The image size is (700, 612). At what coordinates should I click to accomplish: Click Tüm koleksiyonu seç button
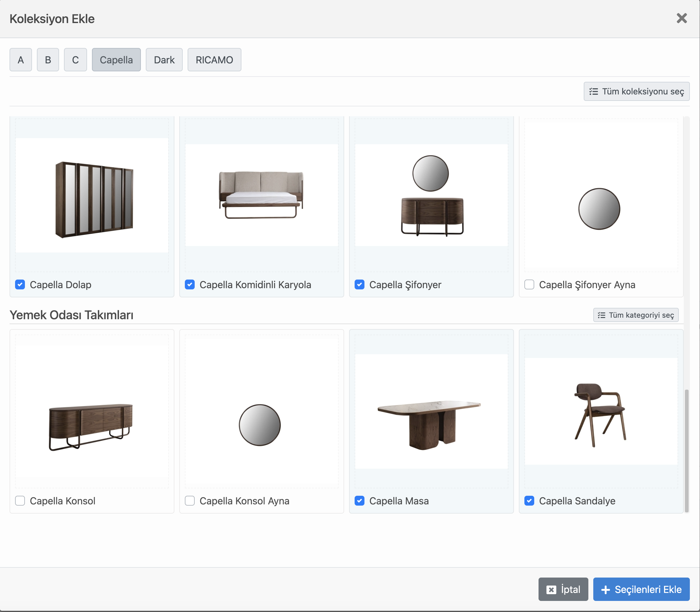tap(636, 91)
